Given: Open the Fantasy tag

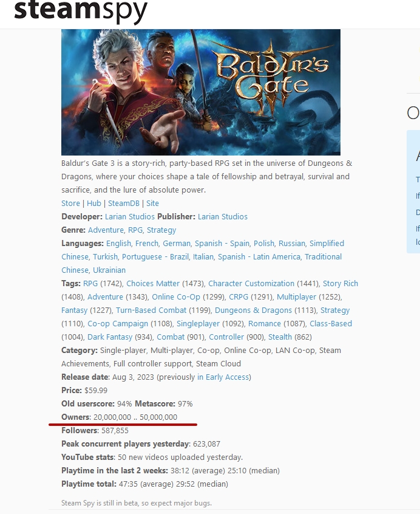Looking at the screenshot, I should pyautogui.click(x=74, y=310).
